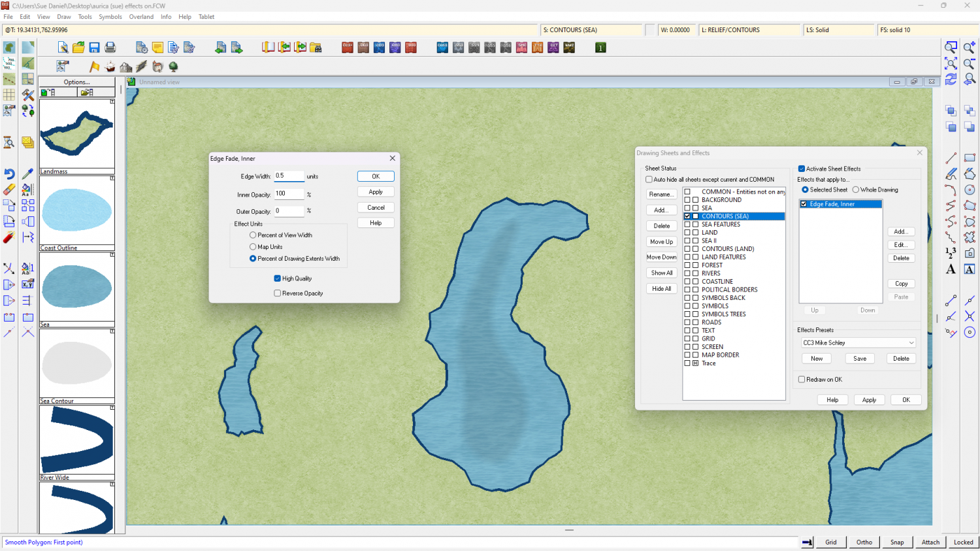Click the Zoom In plus magnifier
The height and width of the screenshot is (551, 980).
970,47
